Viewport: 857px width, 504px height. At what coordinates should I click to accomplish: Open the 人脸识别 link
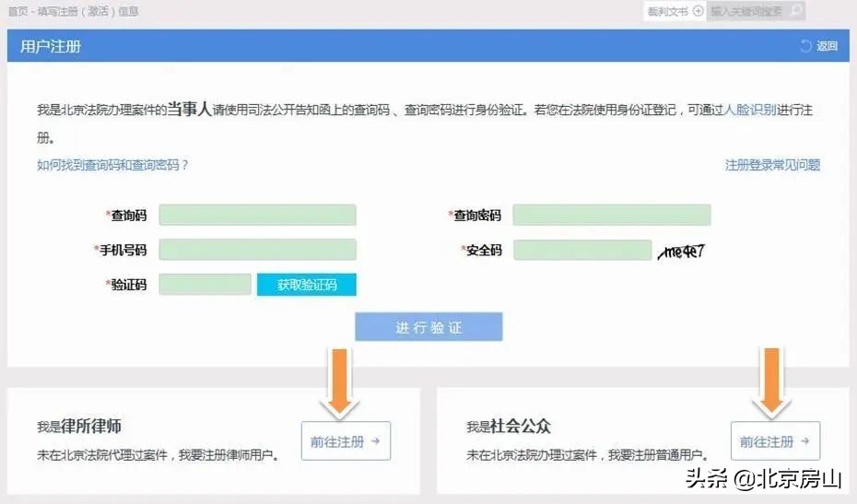click(x=750, y=110)
